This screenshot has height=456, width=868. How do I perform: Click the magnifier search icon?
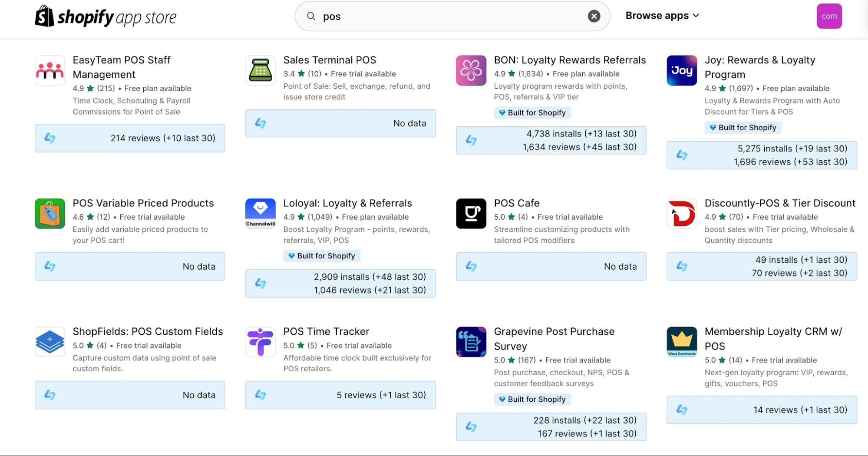pyautogui.click(x=311, y=16)
